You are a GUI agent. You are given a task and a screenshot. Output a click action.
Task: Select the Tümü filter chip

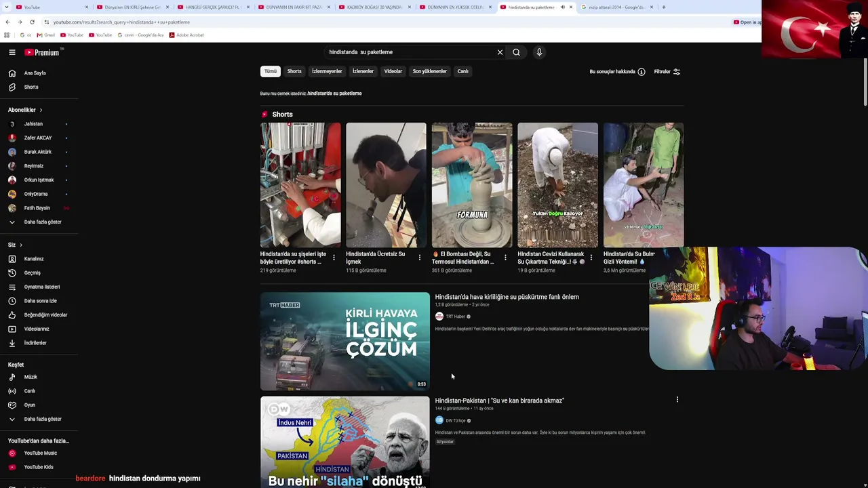tap(271, 71)
